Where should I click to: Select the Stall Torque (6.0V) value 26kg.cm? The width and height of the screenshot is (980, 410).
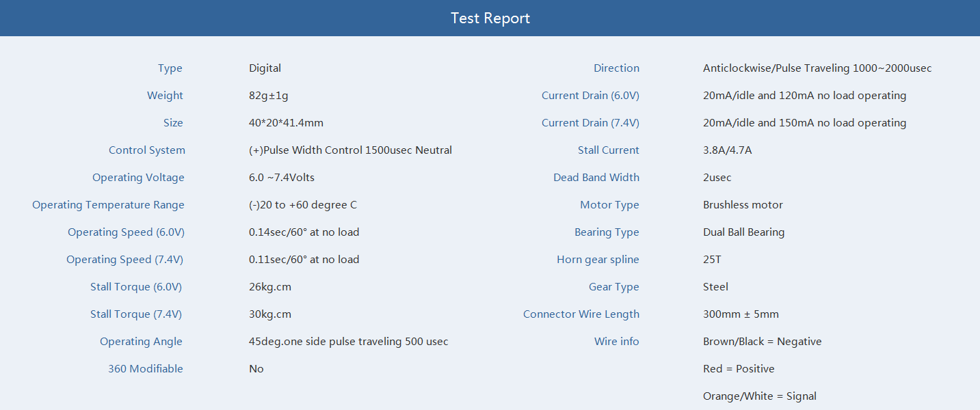[x=270, y=287]
